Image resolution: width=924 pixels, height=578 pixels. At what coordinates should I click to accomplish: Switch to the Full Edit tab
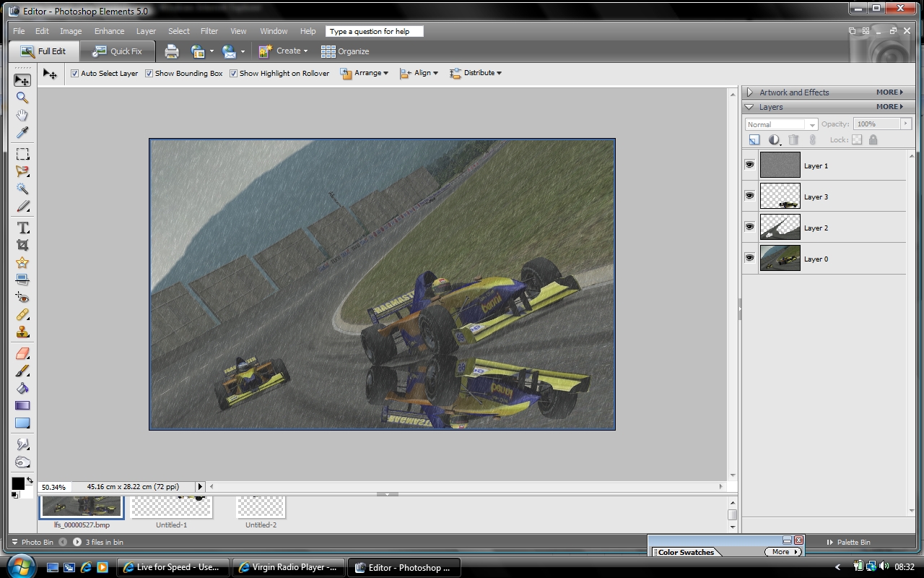coord(43,51)
